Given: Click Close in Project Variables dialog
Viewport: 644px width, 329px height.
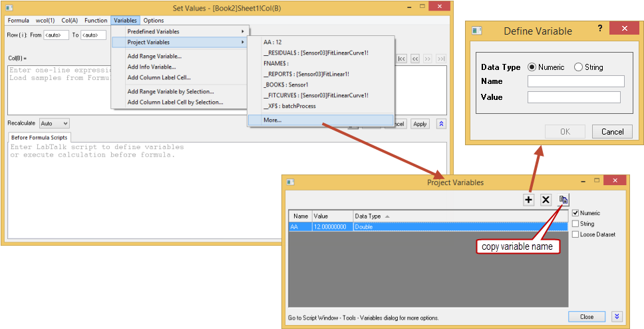Looking at the screenshot, I should 587,316.
